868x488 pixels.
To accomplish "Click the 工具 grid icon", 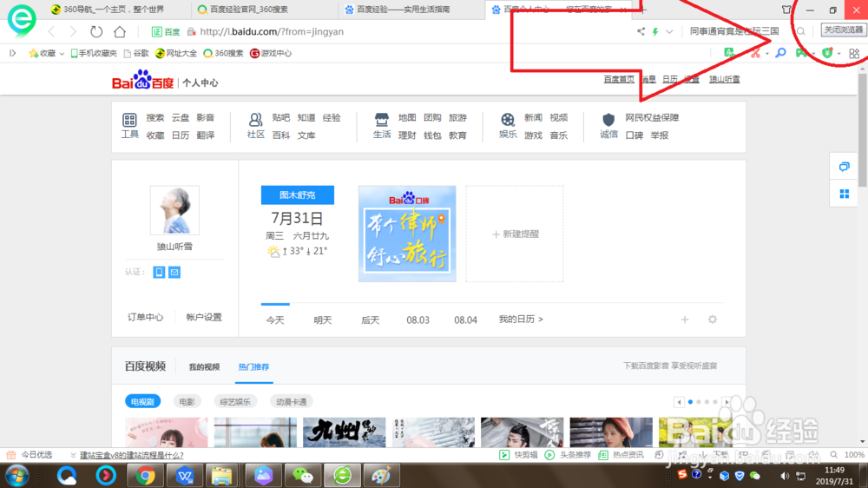I will pos(129,120).
